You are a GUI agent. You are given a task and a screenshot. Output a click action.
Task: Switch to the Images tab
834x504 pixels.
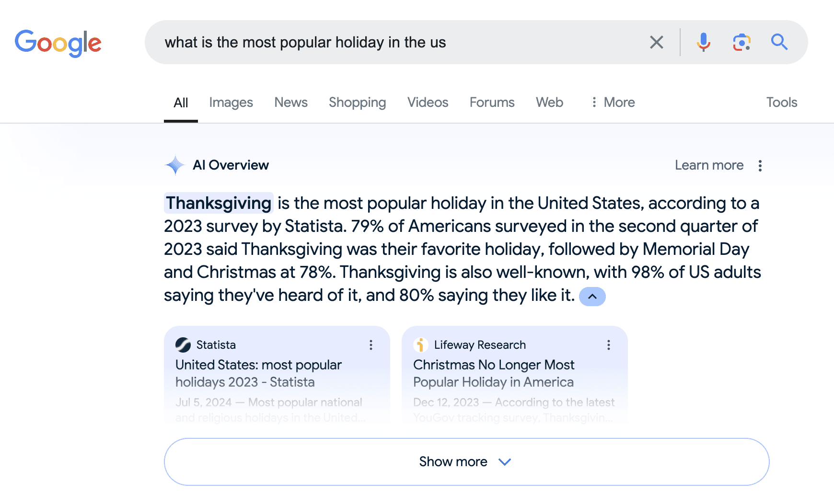pos(231,102)
